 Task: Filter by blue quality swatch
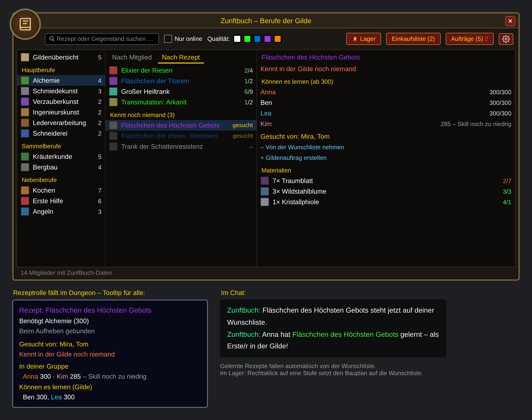coord(257,39)
